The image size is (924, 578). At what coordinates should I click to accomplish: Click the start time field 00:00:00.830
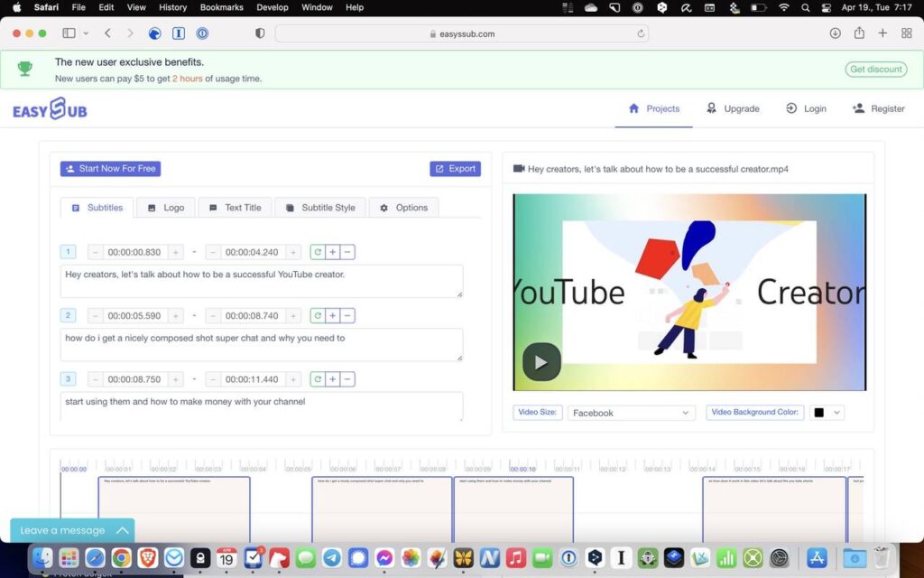tap(134, 253)
